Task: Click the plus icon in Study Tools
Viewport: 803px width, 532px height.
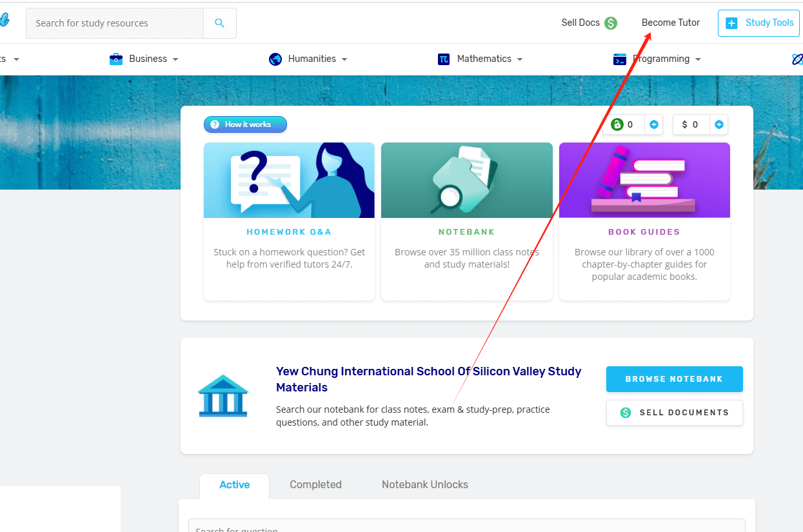Action: (731, 23)
